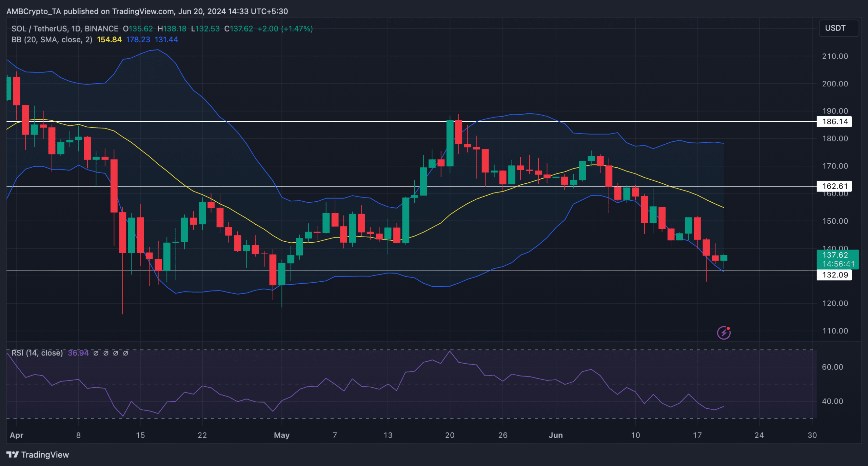Image resolution: width=868 pixels, height=466 pixels.
Task: Click the Jun label on the time axis
Action: [x=556, y=435]
